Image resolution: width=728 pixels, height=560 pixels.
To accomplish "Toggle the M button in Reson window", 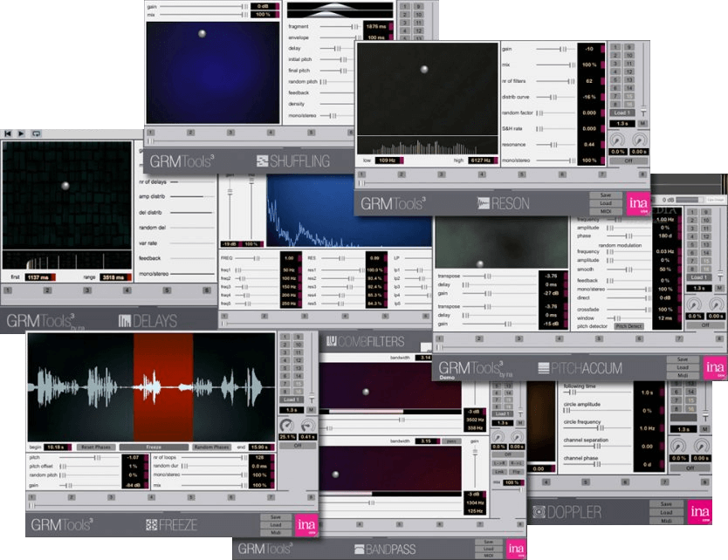I will pyautogui.click(x=642, y=124).
